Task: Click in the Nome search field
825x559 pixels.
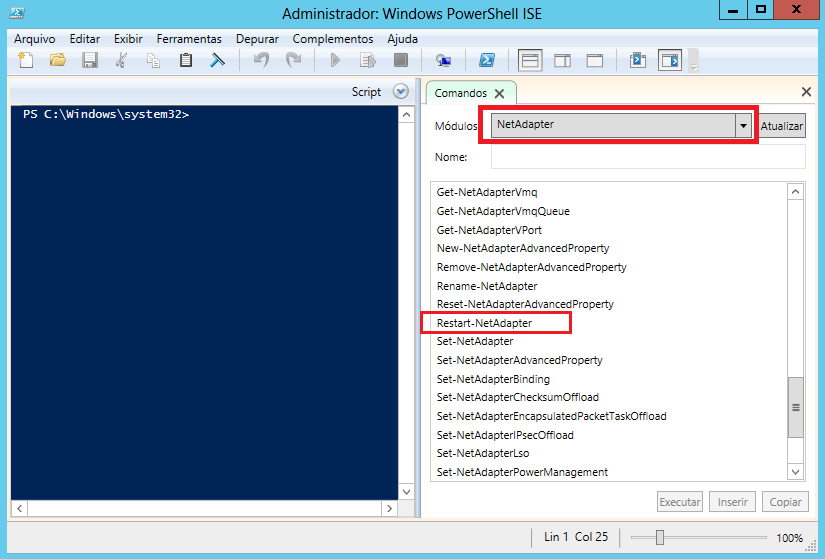Action: [x=648, y=157]
